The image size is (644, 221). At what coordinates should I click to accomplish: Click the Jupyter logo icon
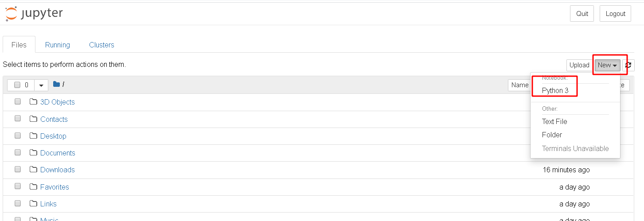(x=12, y=14)
